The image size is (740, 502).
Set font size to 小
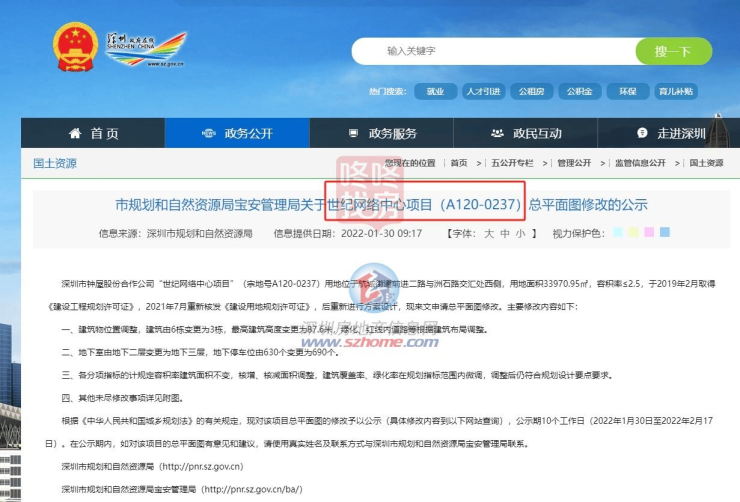pos(521,233)
